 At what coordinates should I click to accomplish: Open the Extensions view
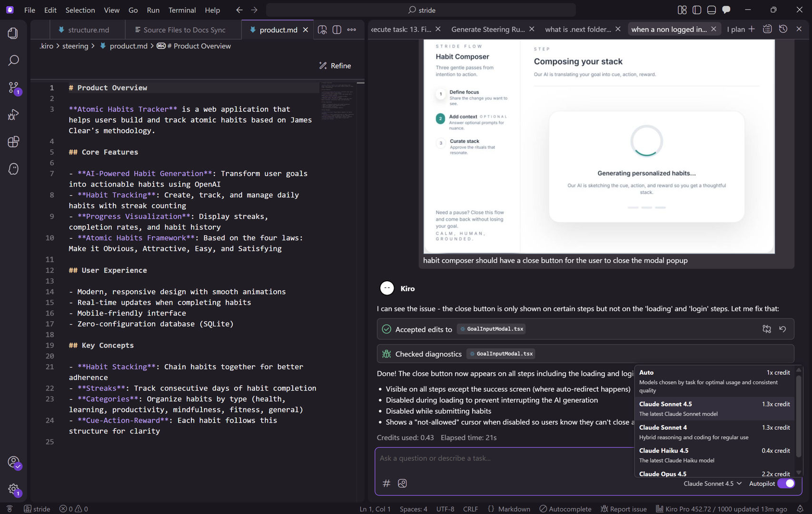[13, 142]
